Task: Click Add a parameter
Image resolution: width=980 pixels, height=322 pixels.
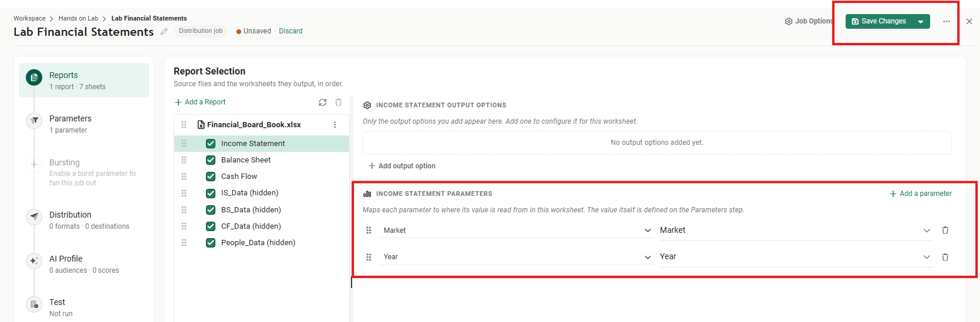Action: point(921,194)
